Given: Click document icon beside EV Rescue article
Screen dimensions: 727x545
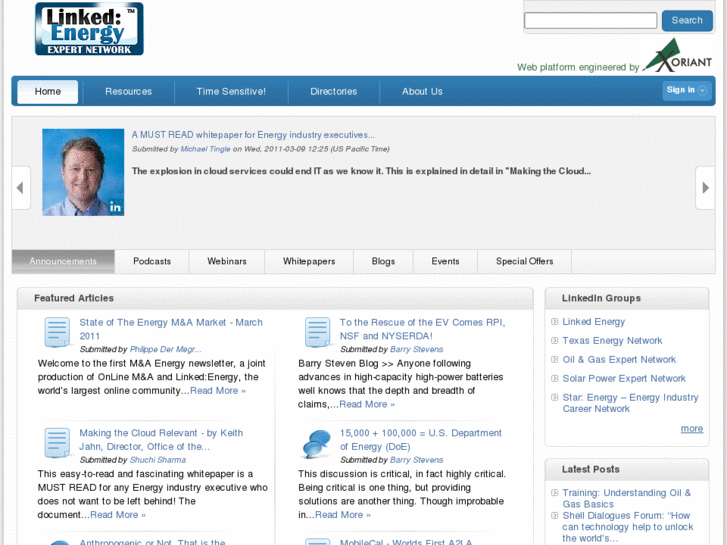Looking at the screenshot, I should click(x=318, y=332).
